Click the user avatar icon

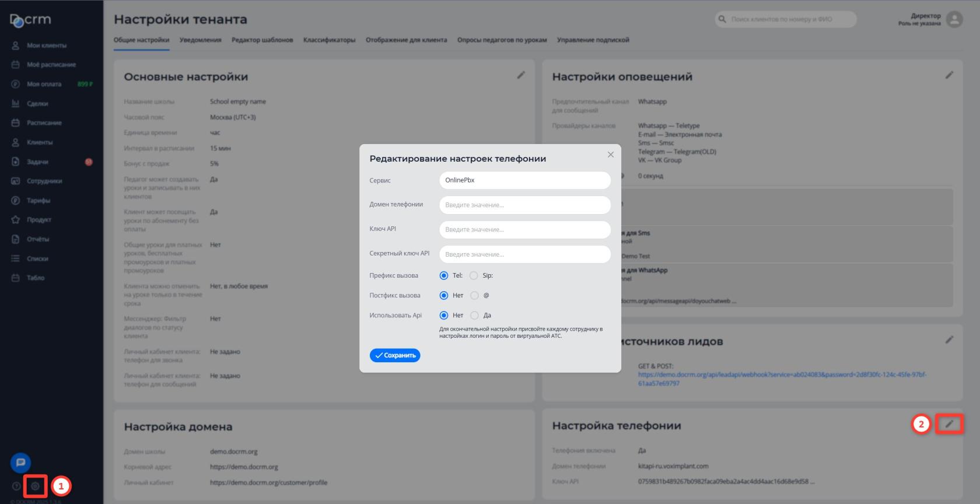[x=954, y=19]
